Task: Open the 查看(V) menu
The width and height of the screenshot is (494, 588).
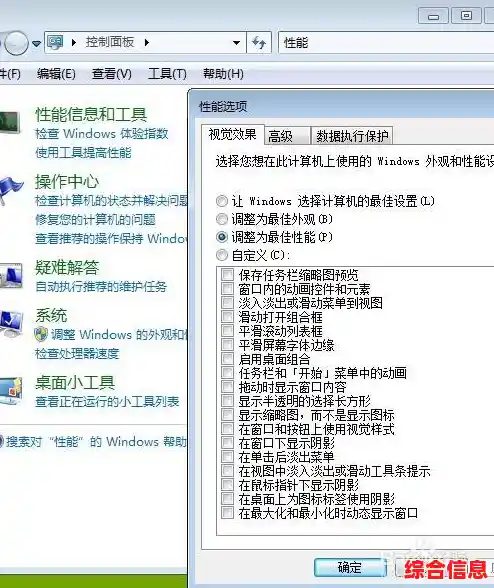Action: tap(111, 74)
